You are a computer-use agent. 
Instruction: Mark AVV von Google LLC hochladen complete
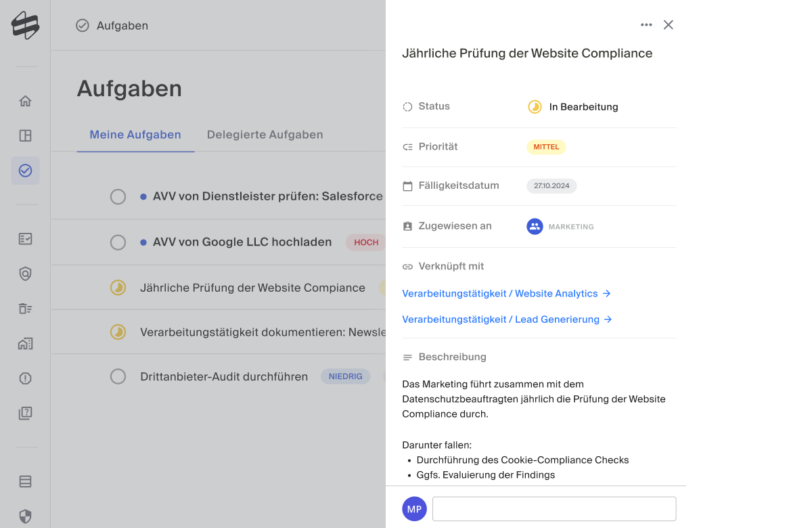pos(118,242)
